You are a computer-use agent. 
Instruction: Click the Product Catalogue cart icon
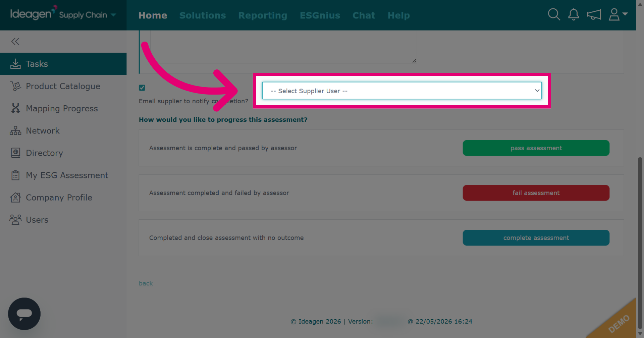[15, 86]
